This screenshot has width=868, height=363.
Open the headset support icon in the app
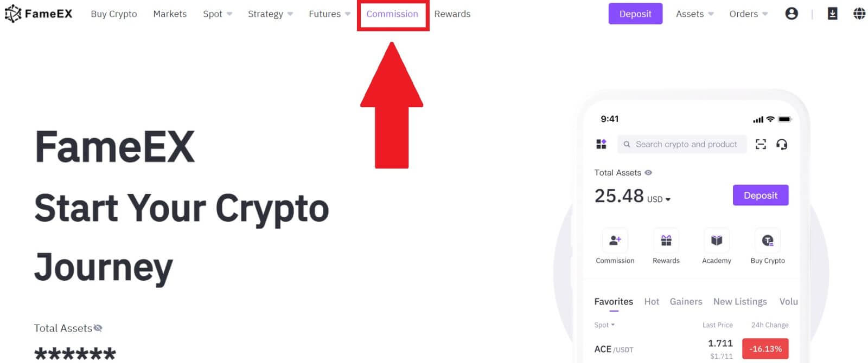782,144
